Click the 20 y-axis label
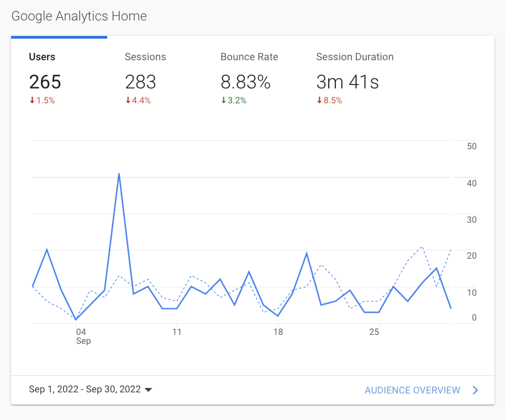Image resolution: width=505 pixels, height=420 pixels. pyautogui.click(x=471, y=256)
